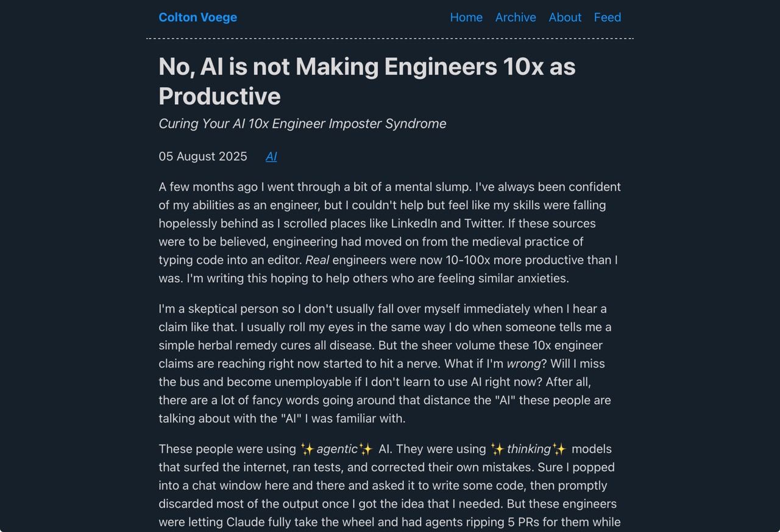Open the Archive page
This screenshot has height=532, width=780.
click(x=516, y=18)
